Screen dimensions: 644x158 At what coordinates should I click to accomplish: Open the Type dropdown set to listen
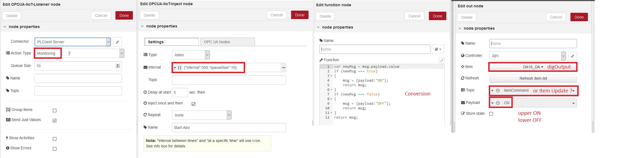191,55
